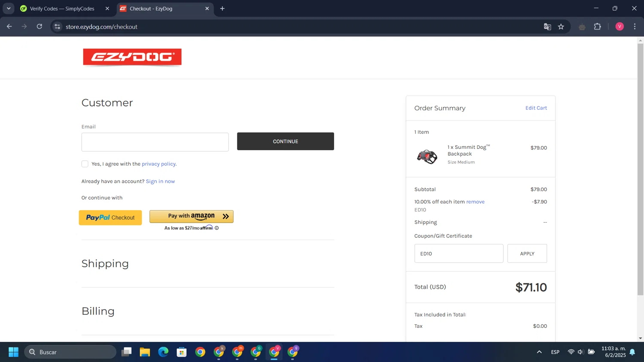This screenshot has width=644, height=362.
Task: Select the Order Summary heading
Action: click(x=440, y=108)
